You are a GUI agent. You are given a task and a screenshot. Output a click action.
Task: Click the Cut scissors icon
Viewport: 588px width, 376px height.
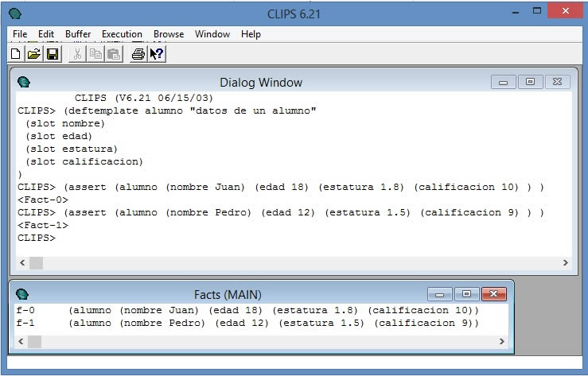(78, 54)
